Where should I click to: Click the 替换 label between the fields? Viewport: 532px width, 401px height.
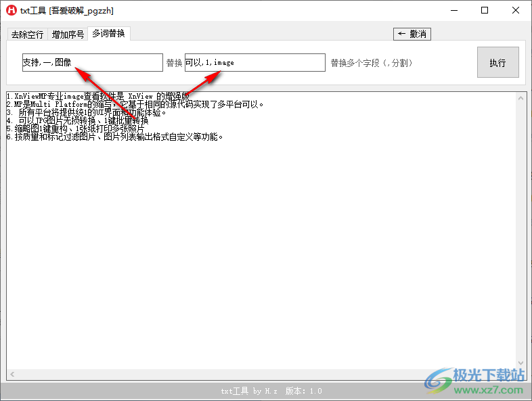174,63
